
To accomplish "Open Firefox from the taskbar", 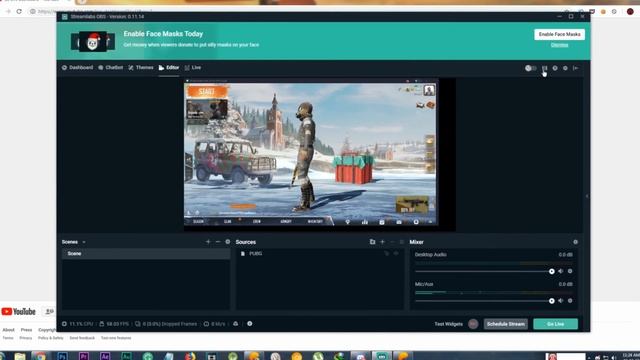I will point(190,356).
